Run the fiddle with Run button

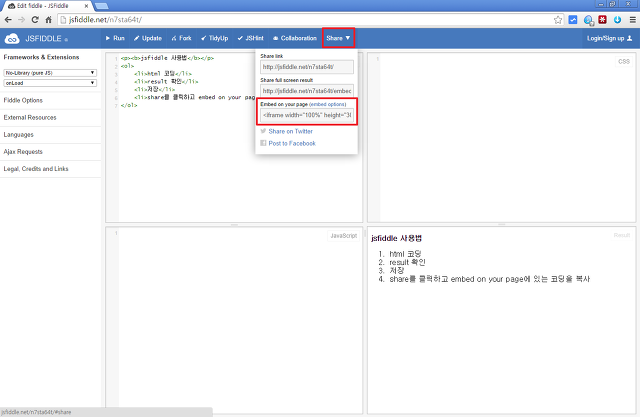pos(115,38)
